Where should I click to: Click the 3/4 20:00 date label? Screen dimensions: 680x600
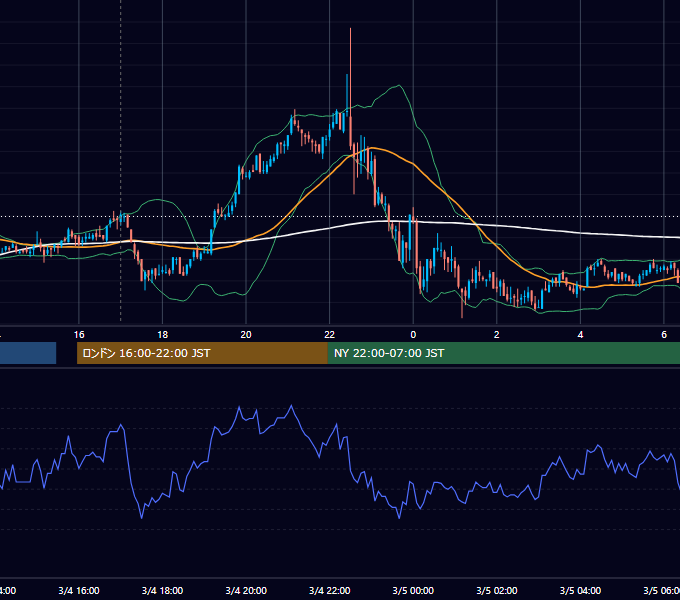[x=246, y=590]
